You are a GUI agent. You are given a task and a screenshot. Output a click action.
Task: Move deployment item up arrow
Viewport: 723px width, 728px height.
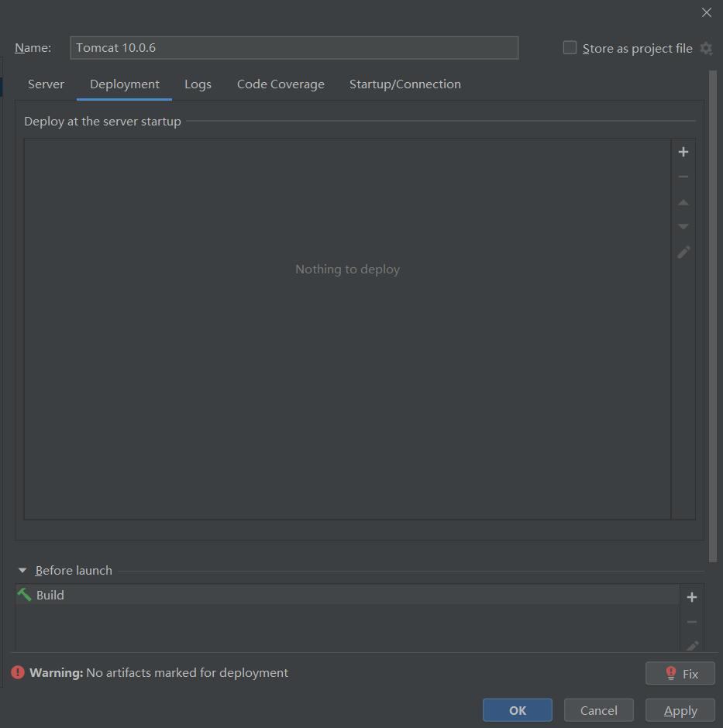(x=683, y=202)
